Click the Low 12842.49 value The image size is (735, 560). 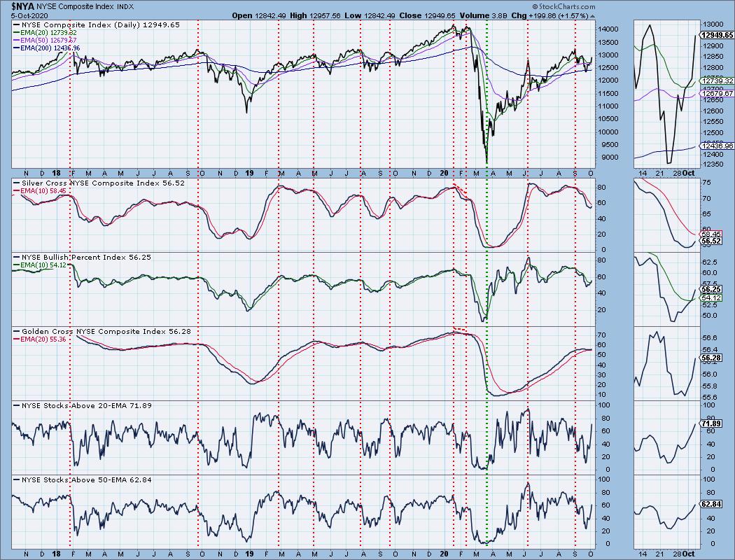click(370, 15)
